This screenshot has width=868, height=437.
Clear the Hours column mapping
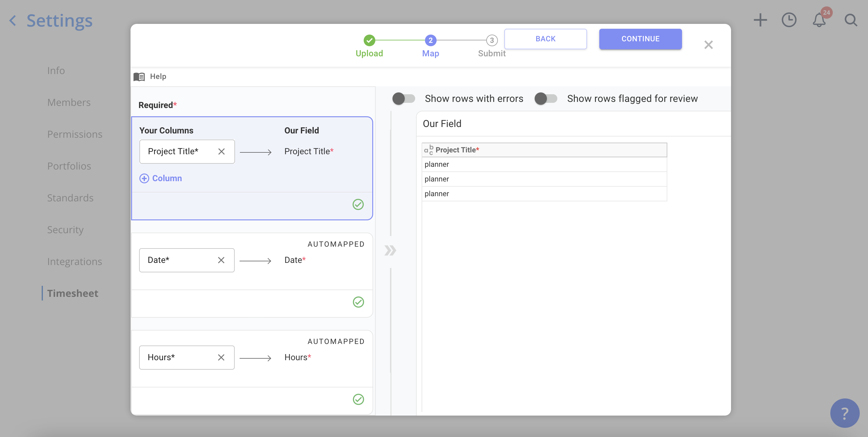coord(221,357)
